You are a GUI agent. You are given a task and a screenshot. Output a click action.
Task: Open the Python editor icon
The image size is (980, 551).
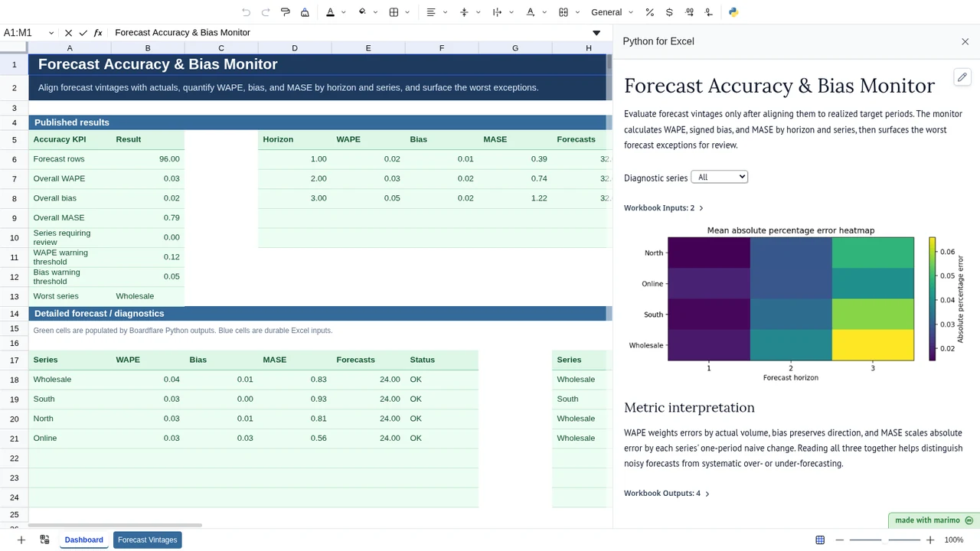tap(733, 12)
